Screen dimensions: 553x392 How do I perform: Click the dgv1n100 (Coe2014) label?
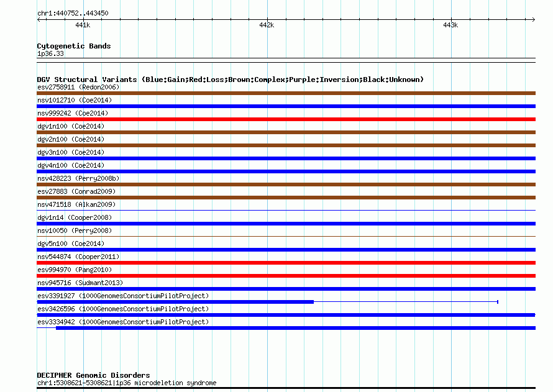[71, 126]
